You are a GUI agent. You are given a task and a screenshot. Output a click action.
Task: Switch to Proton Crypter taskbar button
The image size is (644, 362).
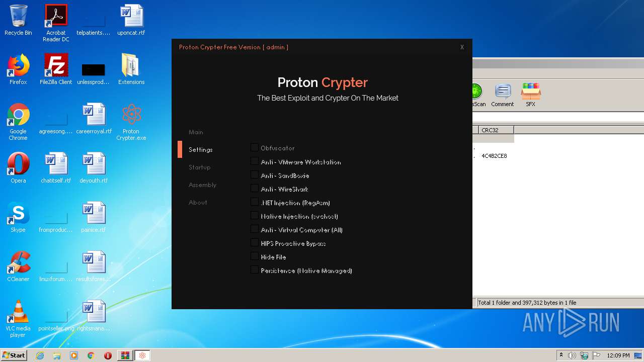(142, 355)
